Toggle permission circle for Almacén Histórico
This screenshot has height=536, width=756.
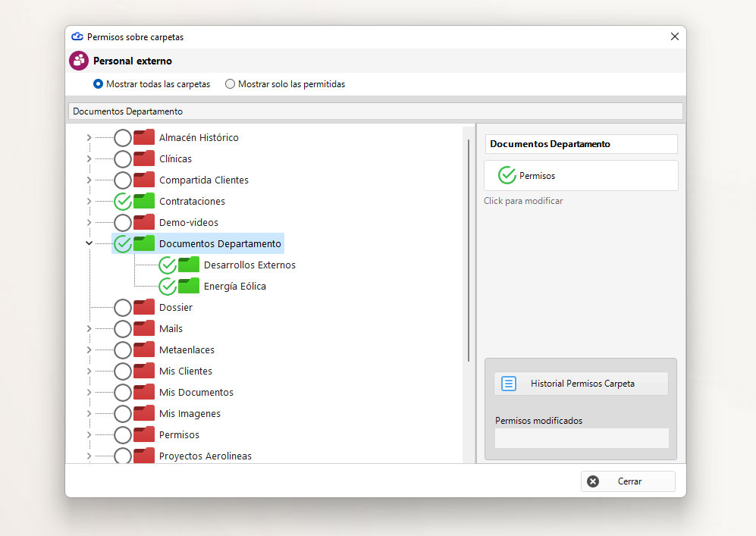(x=123, y=138)
